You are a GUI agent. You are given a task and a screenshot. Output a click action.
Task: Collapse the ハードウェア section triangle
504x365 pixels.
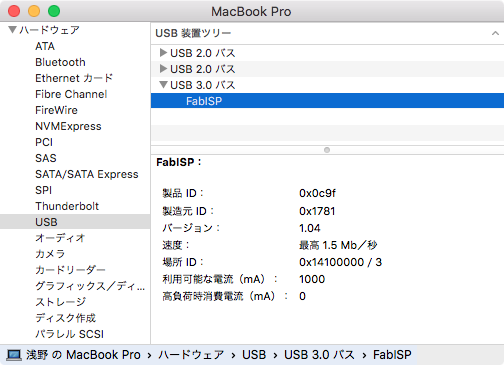(x=13, y=30)
